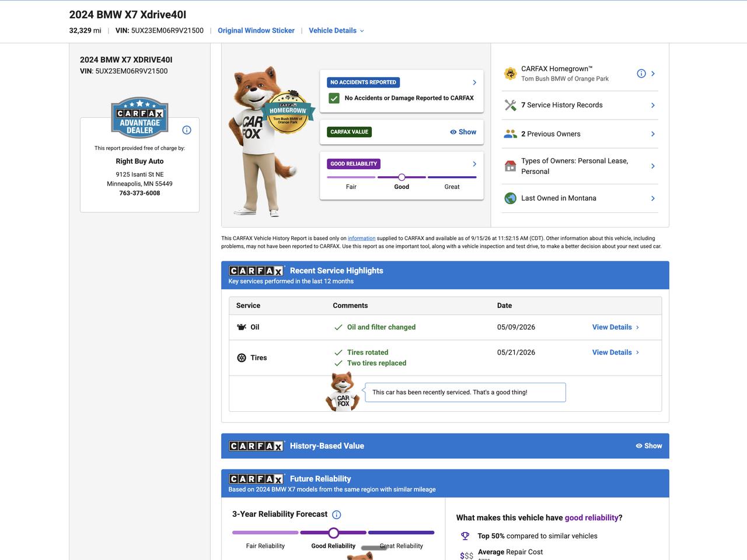The image size is (747, 560).
Task: Expand Good Reliability card chevron
Action: 474,164
